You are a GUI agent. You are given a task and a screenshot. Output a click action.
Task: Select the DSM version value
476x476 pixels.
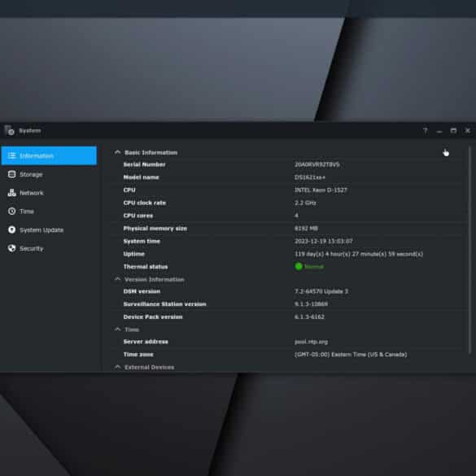321,291
